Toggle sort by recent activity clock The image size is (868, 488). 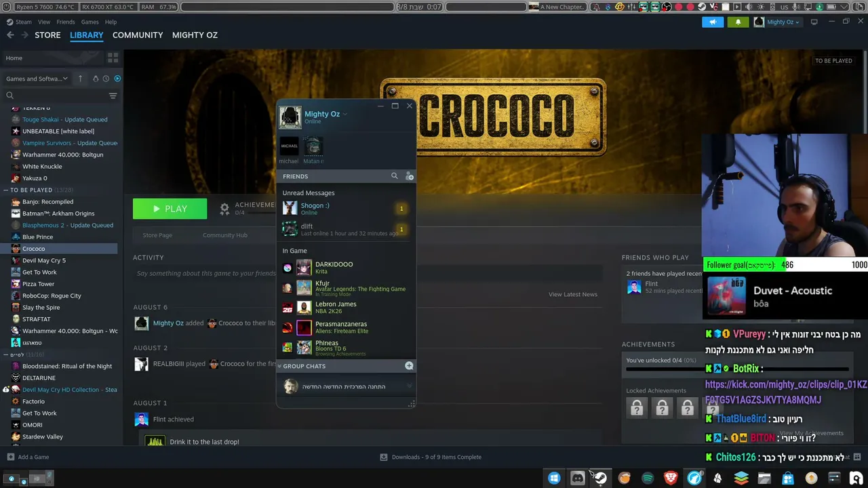tap(106, 79)
